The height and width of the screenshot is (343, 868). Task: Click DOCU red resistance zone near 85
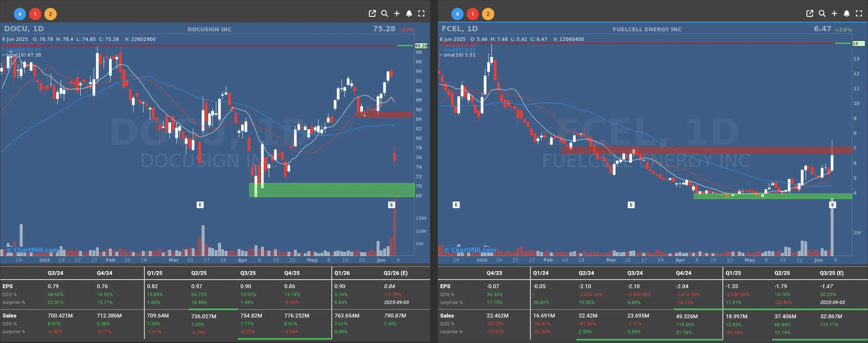click(x=384, y=115)
